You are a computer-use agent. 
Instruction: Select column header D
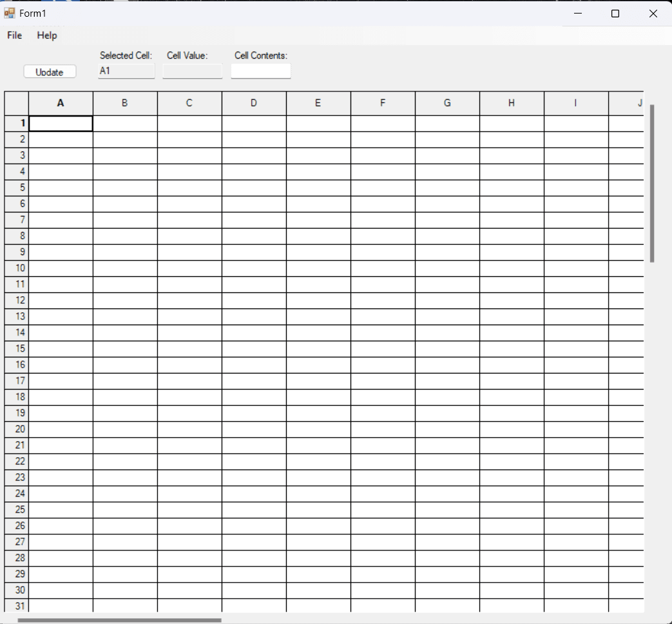254,103
